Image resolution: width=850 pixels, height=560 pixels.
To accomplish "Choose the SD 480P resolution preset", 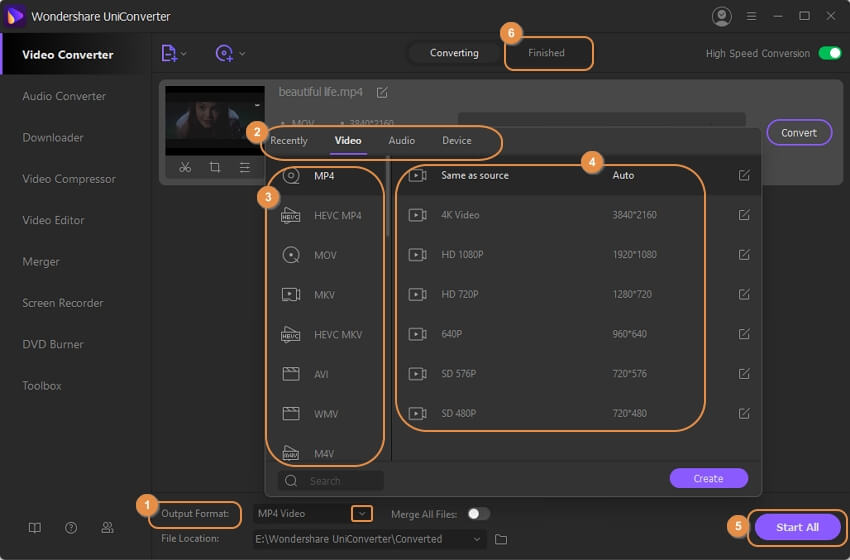I will [577, 413].
